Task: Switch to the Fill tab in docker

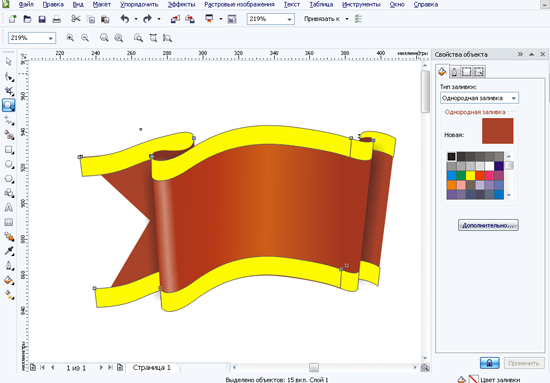Action: tap(442, 71)
